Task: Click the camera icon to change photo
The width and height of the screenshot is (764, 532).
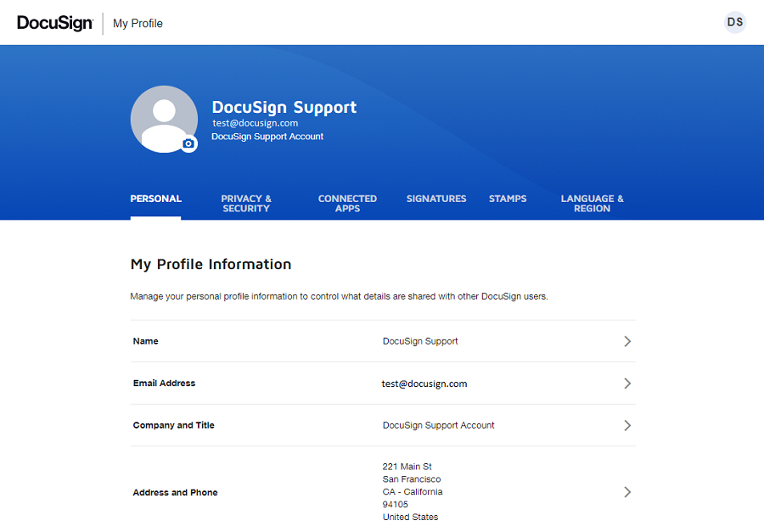Action: [188, 143]
